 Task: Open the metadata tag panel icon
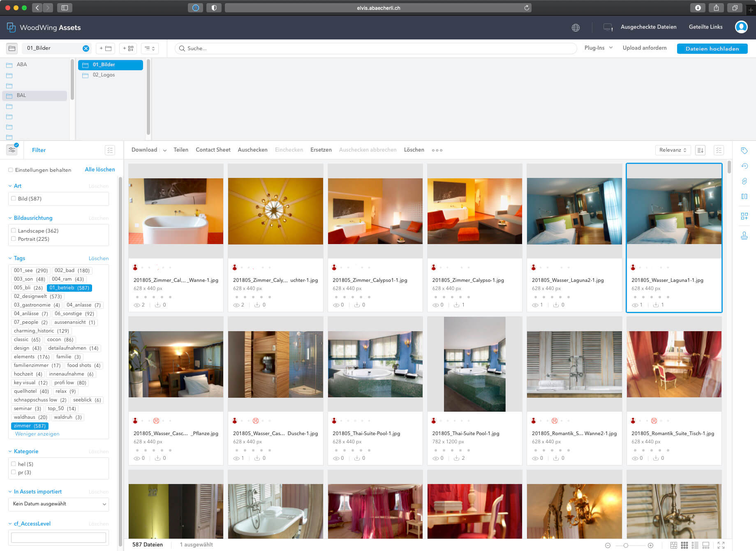pyautogui.click(x=744, y=151)
